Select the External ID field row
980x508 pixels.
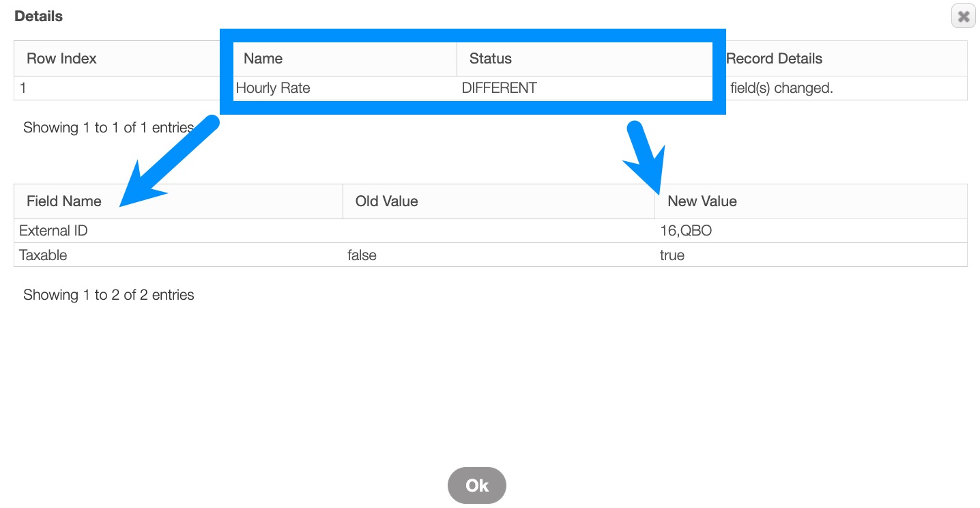click(x=54, y=231)
